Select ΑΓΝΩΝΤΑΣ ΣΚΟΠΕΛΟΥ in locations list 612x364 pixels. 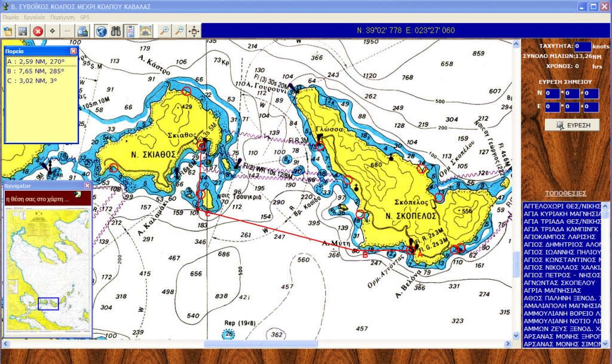click(562, 283)
